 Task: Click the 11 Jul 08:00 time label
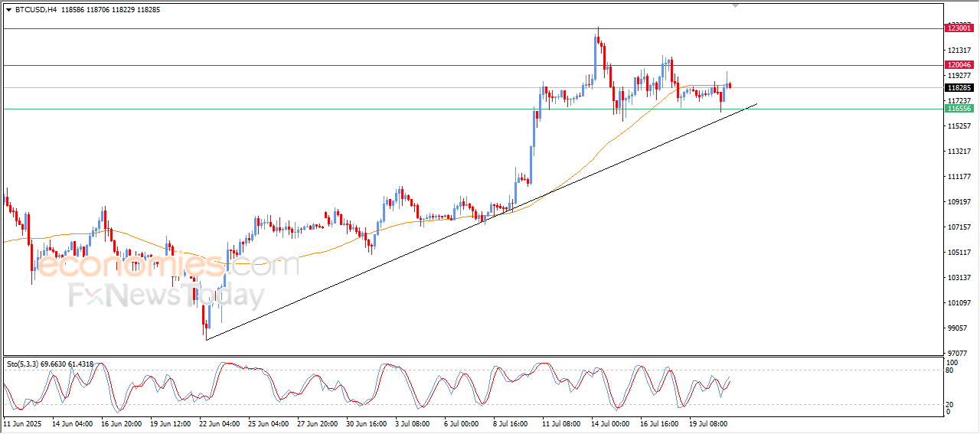563,423
